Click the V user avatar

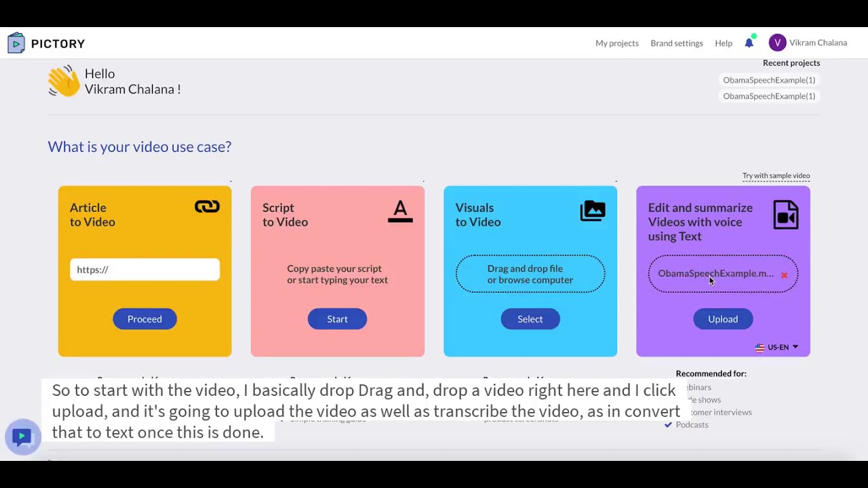777,43
